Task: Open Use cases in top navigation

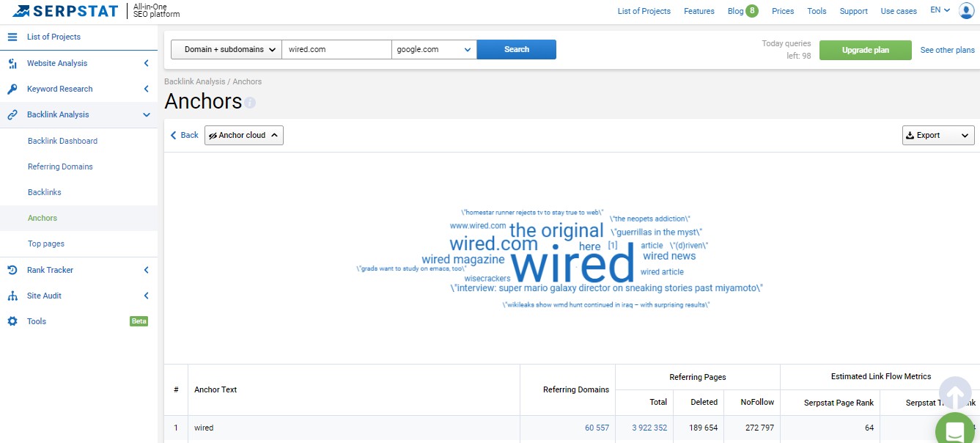Action: pos(899,11)
